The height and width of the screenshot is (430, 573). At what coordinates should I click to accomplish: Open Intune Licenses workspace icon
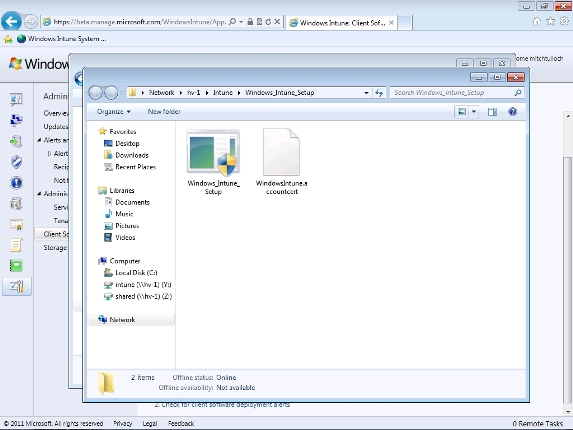pos(16,224)
